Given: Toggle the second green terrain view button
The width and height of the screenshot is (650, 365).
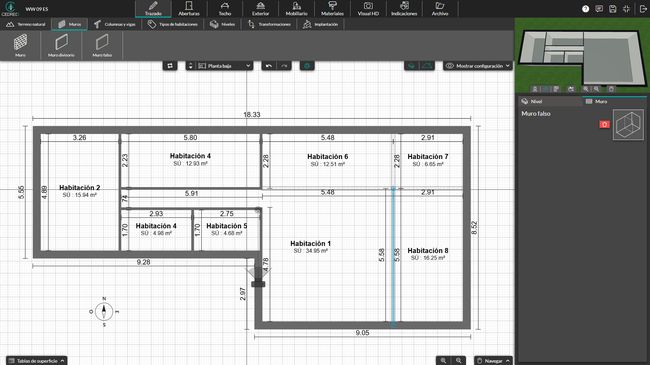Looking at the screenshot, I should (427, 66).
